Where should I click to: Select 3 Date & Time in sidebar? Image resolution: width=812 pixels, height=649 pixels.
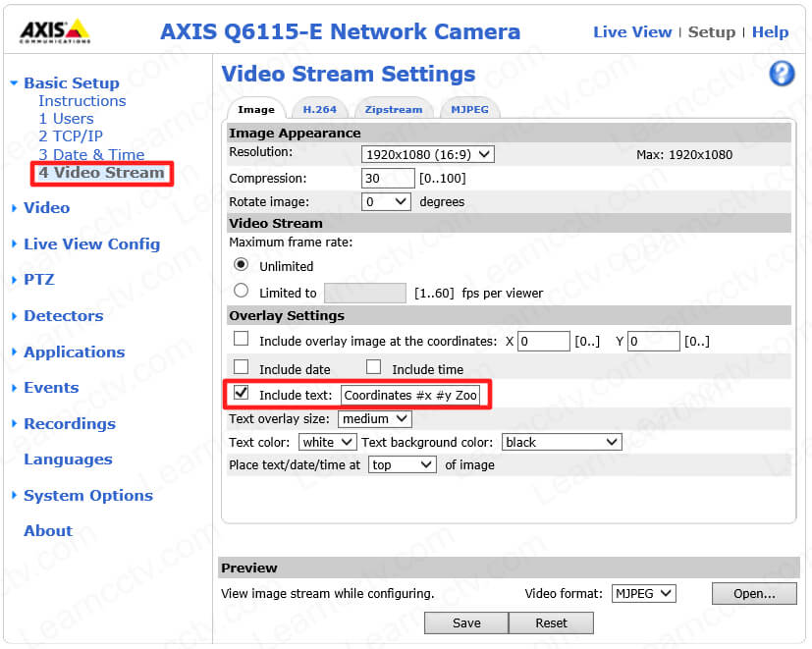[x=91, y=154]
